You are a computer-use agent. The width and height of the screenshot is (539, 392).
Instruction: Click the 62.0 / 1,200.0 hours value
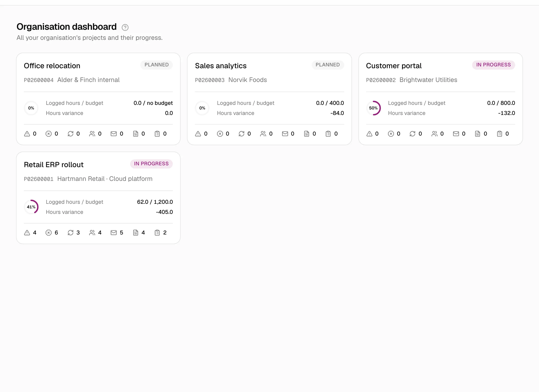click(x=155, y=202)
